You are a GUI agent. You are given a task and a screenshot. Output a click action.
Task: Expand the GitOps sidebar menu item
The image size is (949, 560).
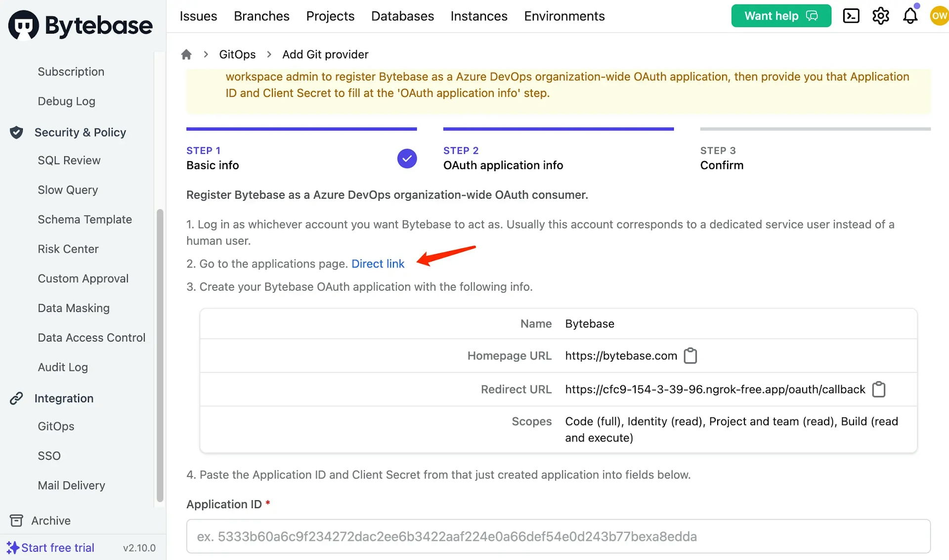pos(56,426)
